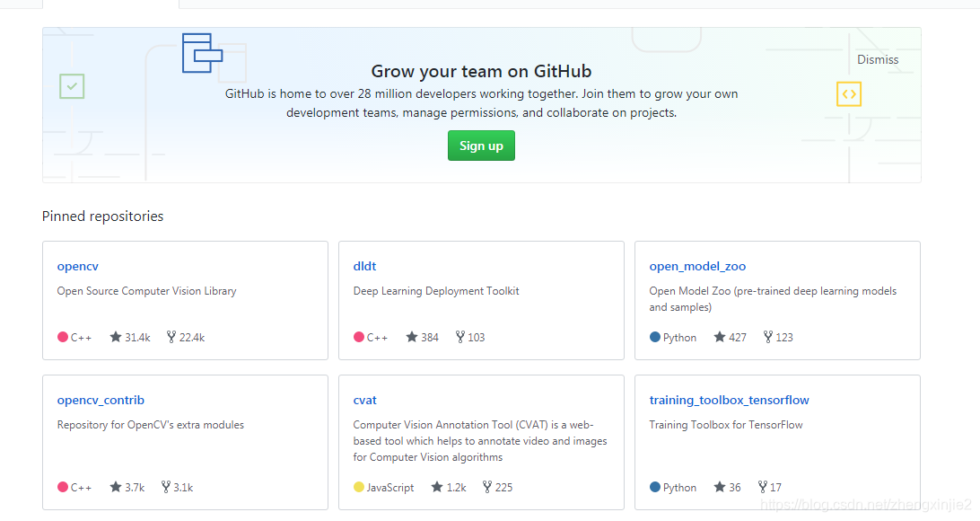Click the Open Source Computer Vision Library description
This screenshot has width=980, height=521.
(x=147, y=291)
